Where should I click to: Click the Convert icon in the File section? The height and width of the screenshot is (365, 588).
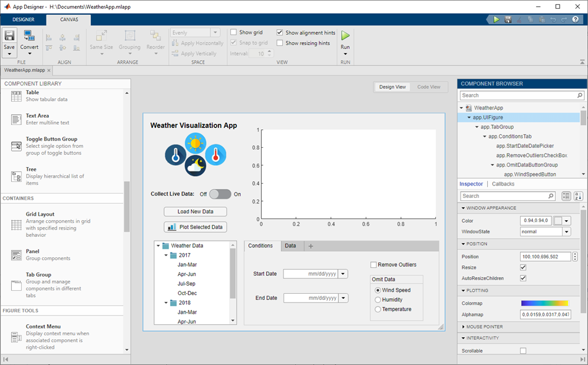click(29, 36)
